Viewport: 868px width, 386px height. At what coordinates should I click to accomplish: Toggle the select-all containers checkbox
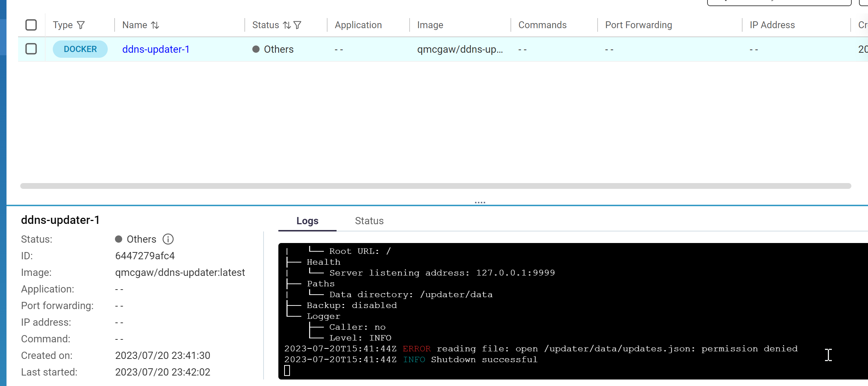31,25
